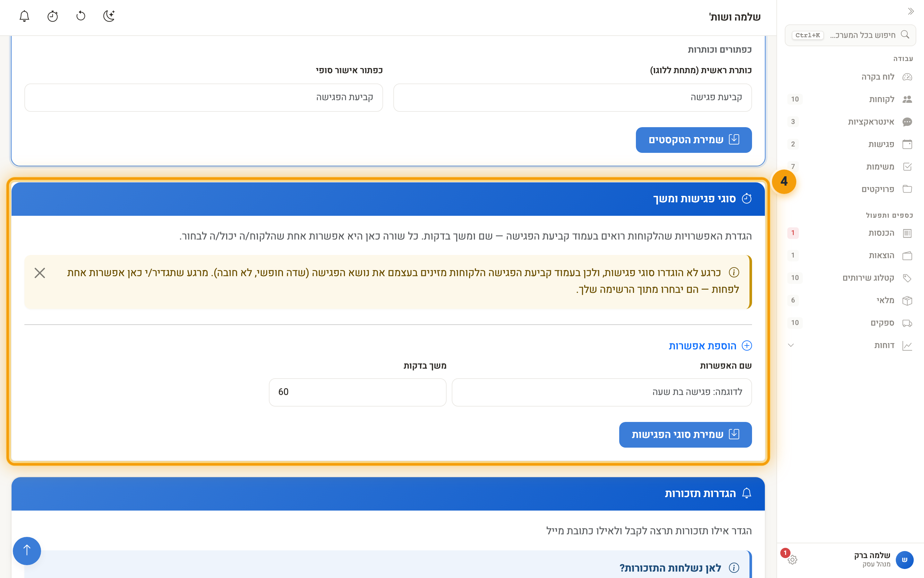Screen dimensions: 924x578
Task: Open משימות tasks in sidebar
Action: (x=850, y=167)
